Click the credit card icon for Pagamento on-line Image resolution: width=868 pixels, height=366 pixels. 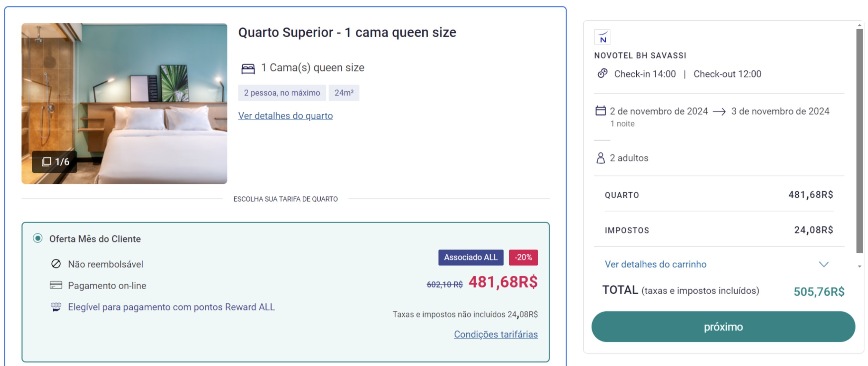56,285
